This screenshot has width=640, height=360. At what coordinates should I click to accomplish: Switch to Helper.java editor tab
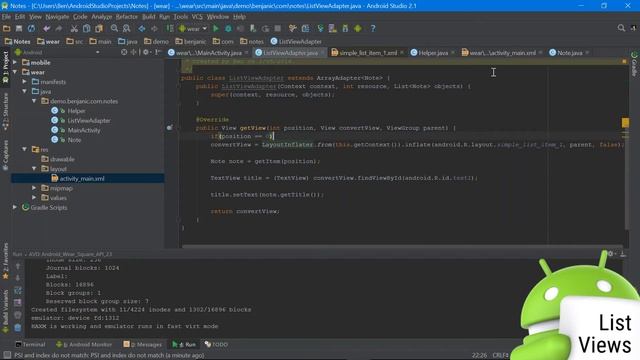432,53
